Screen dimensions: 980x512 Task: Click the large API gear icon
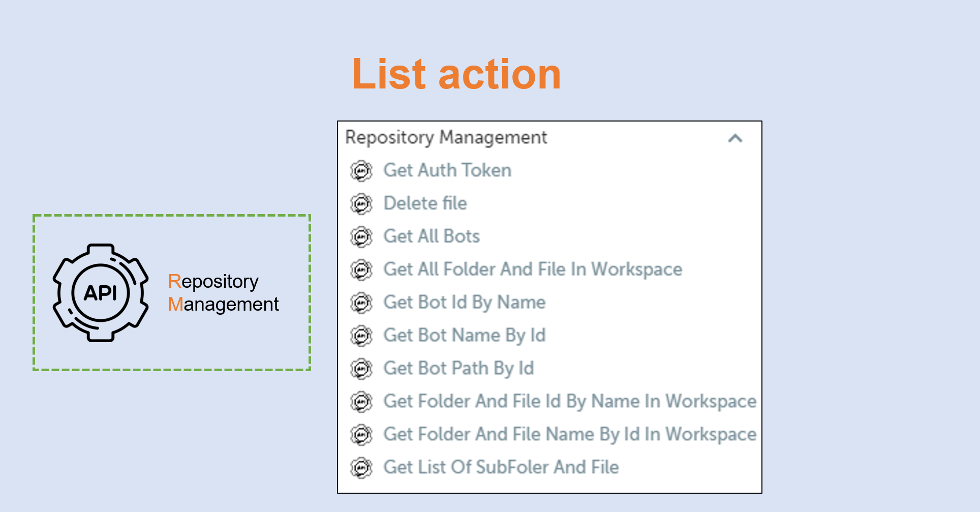pyautogui.click(x=101, y=292)
